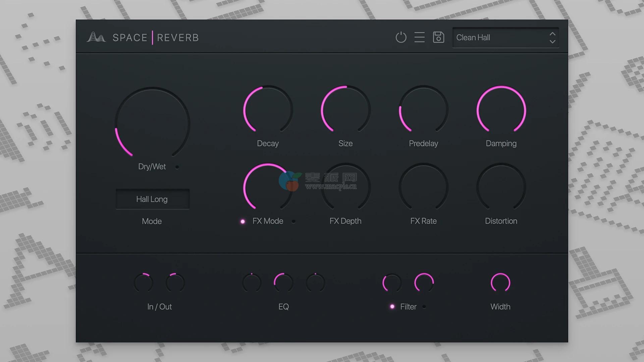
Task: Open the Hall Long mode selector
Action: [153, 199]
